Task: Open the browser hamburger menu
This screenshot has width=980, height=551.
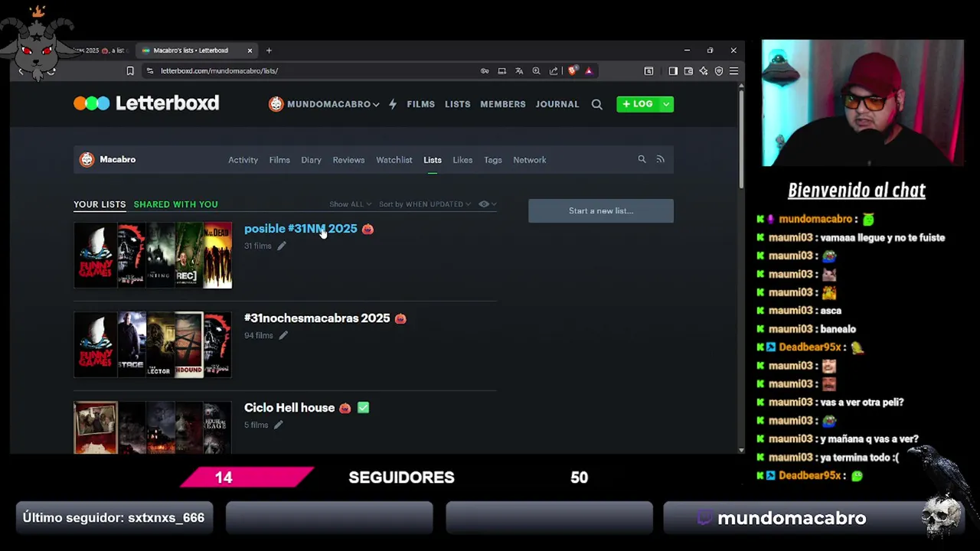Action: pos(733,70)
